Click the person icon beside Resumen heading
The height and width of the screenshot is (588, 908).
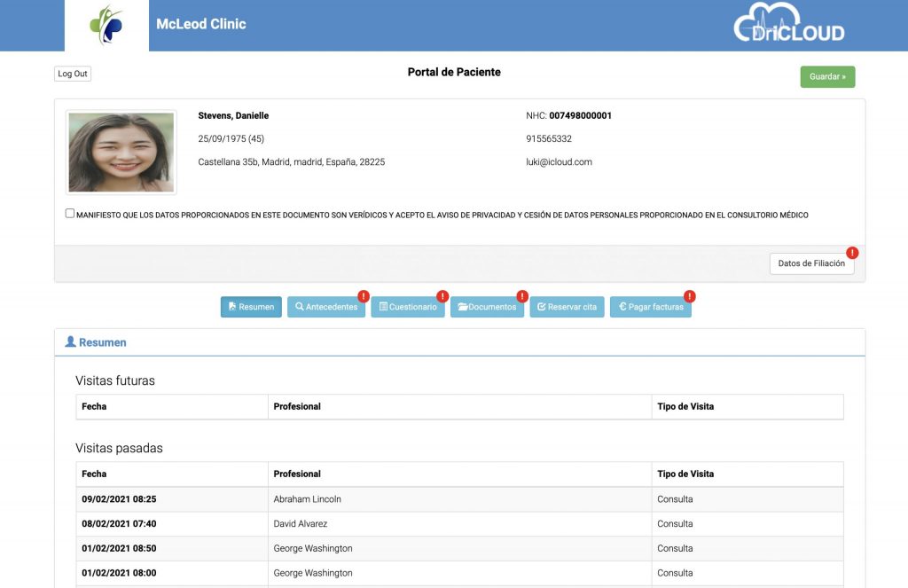click(x=71, y=342)
